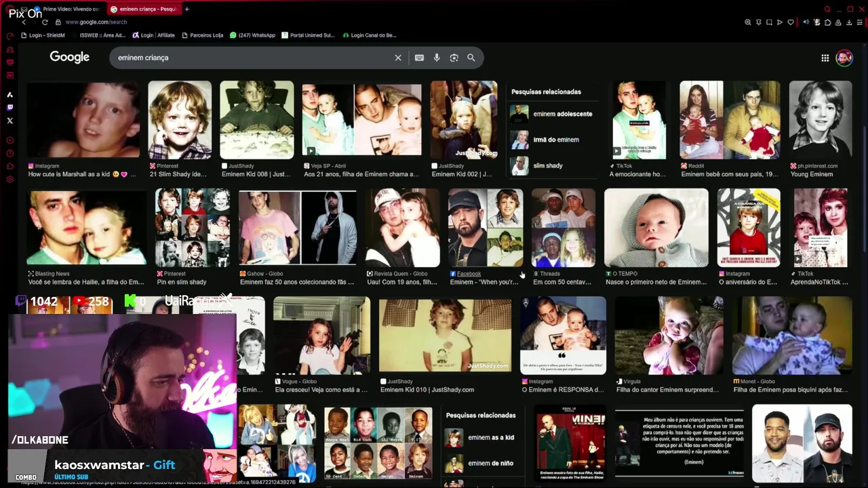Image resolution: width=868 pixels, height=488 pixels.
Task: Open Google Lens image search
Action: pos(454,58)
